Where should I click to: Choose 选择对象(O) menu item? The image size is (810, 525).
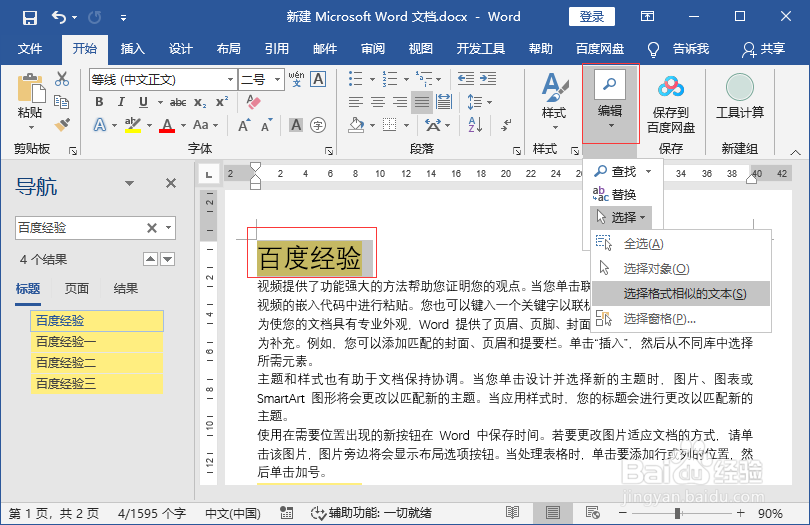pos(681,269)
